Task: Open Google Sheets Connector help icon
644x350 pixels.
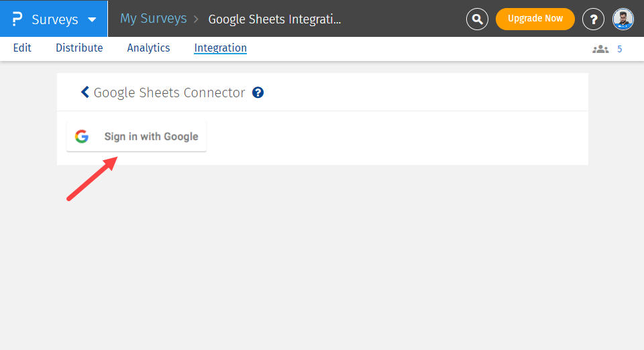Action: point(258,93)
